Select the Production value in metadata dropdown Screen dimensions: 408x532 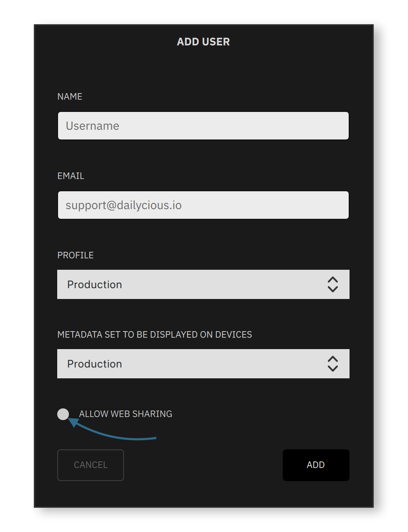[x=94, y=364]
